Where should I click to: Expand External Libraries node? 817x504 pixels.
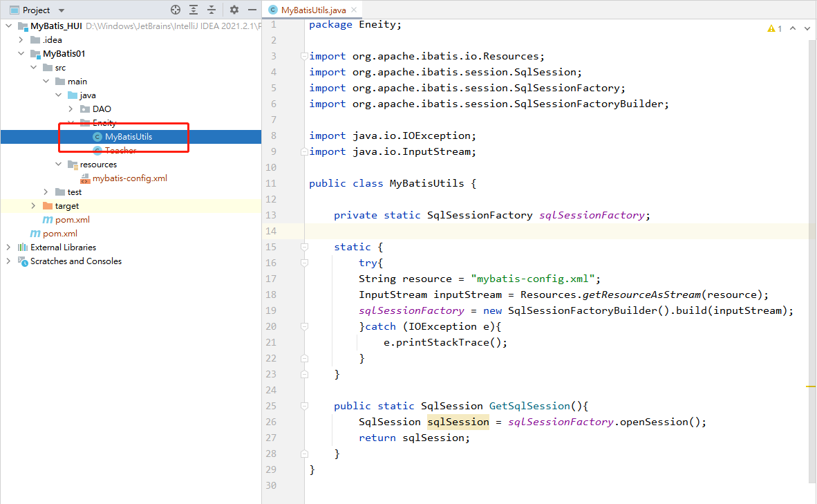pos(9,247)
